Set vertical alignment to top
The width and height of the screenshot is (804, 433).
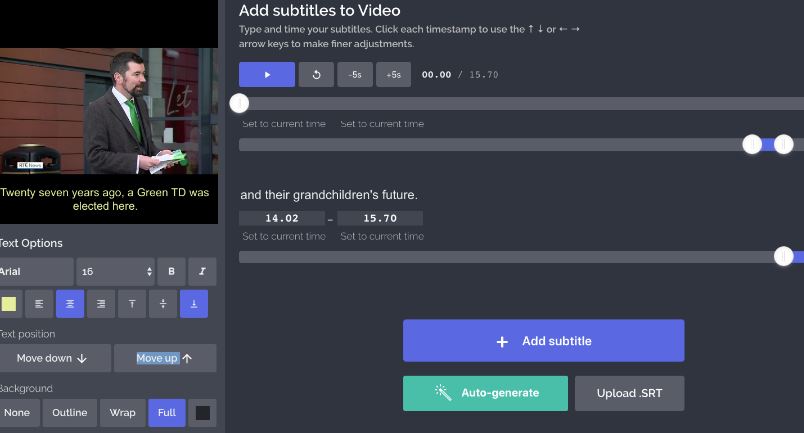tap(132, 304)
